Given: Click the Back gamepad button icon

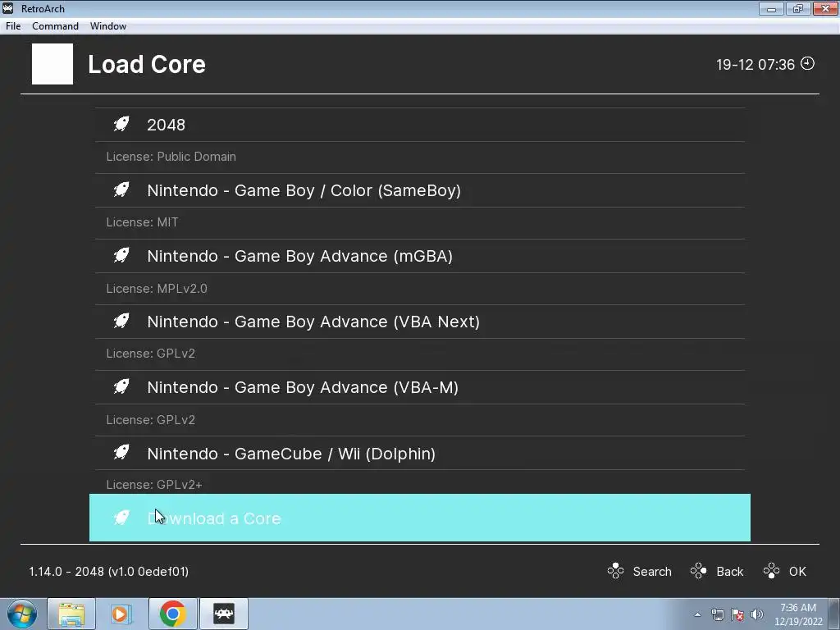Looking at the screenshot, I should (x=699, y=571).
